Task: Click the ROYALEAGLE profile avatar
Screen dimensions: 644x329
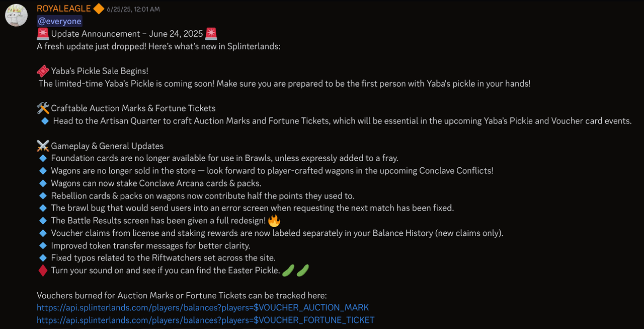Action: point(16,15)
